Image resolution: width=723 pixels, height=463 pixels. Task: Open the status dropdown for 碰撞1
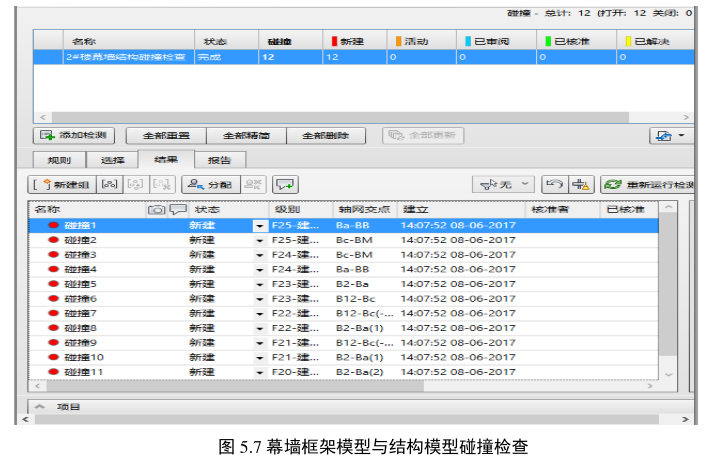tap(260, 226)
